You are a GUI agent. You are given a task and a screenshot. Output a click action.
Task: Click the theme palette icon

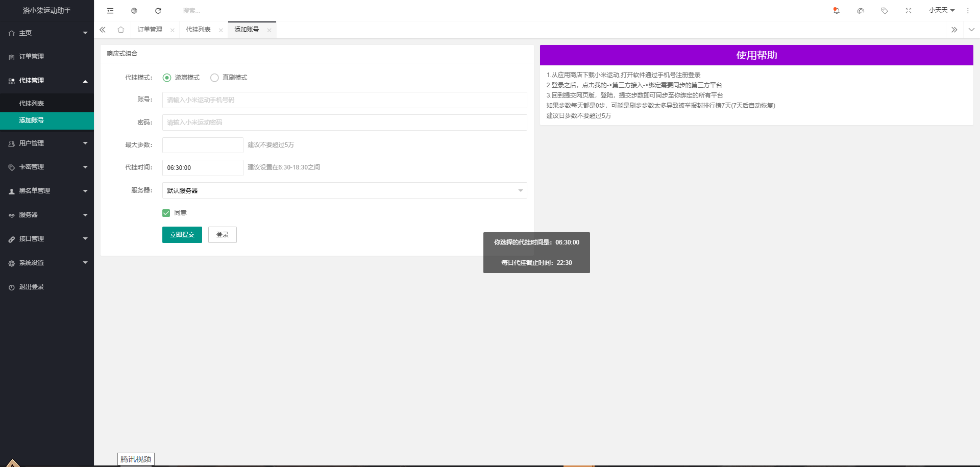click(861, 11)
